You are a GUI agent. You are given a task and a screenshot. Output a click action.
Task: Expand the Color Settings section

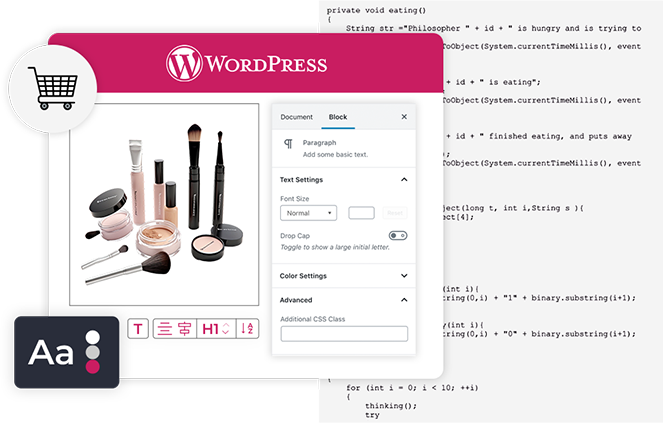[x=404, y=276]
